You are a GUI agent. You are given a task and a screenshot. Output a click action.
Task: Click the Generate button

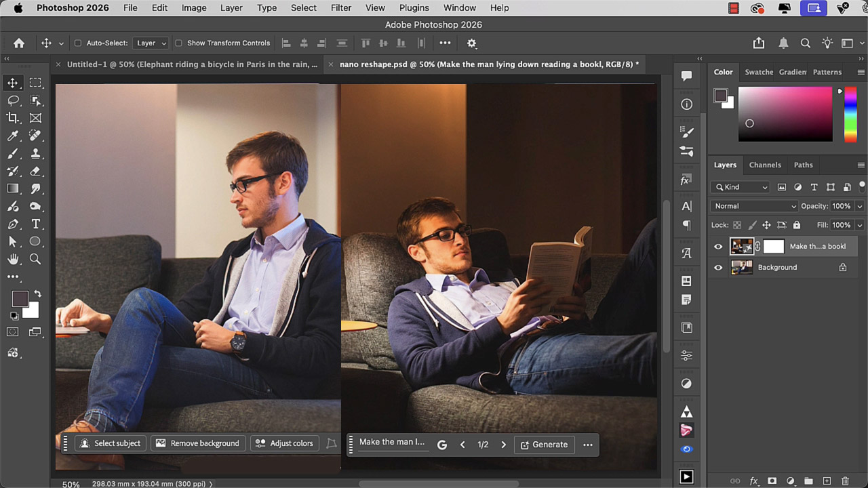[x=544, y=445]
